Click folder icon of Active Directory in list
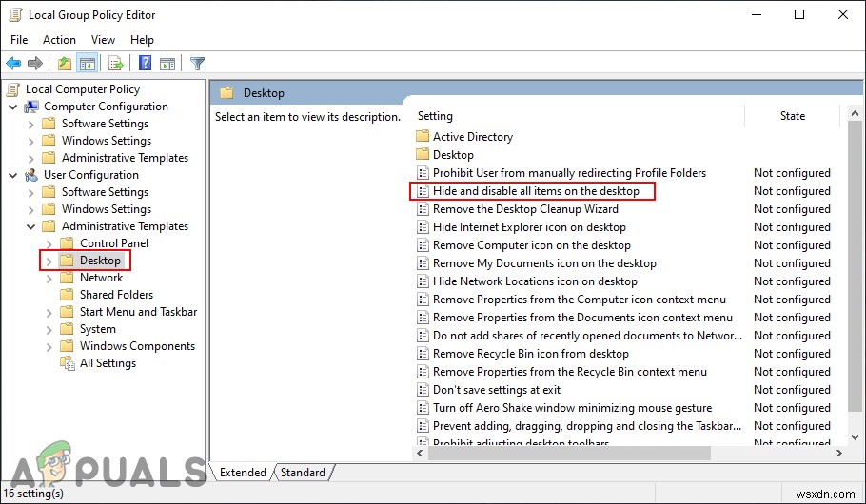Screen dimensions: 866x504 pyautogui.click(x=423, y=136)
